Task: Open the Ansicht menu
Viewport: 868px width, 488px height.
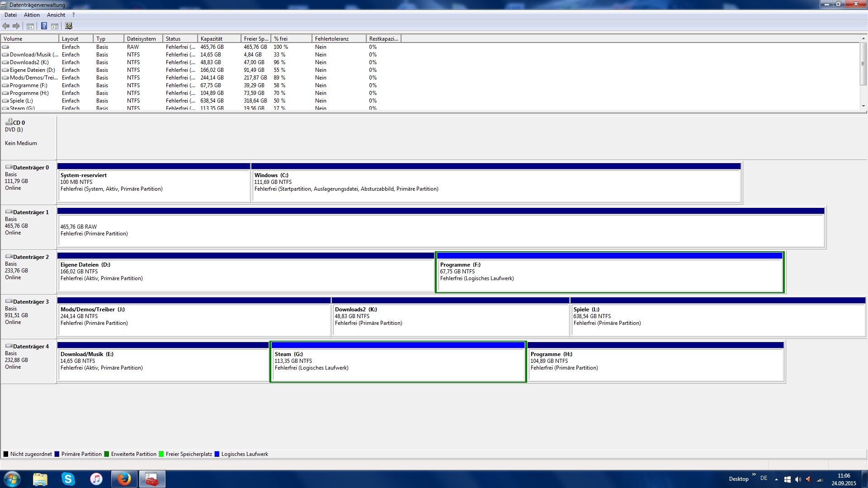Action: click(x=56, y=15)
